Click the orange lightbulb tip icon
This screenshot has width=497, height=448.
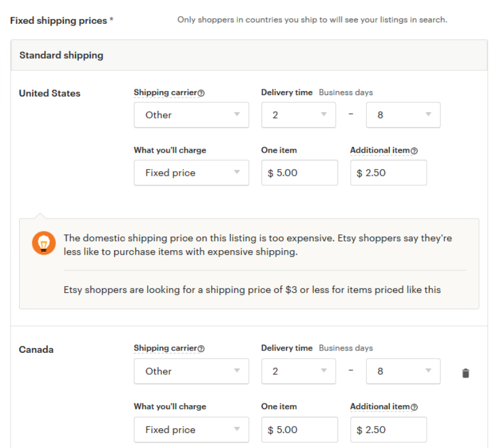pyautogui.click(x=43, y=243)
